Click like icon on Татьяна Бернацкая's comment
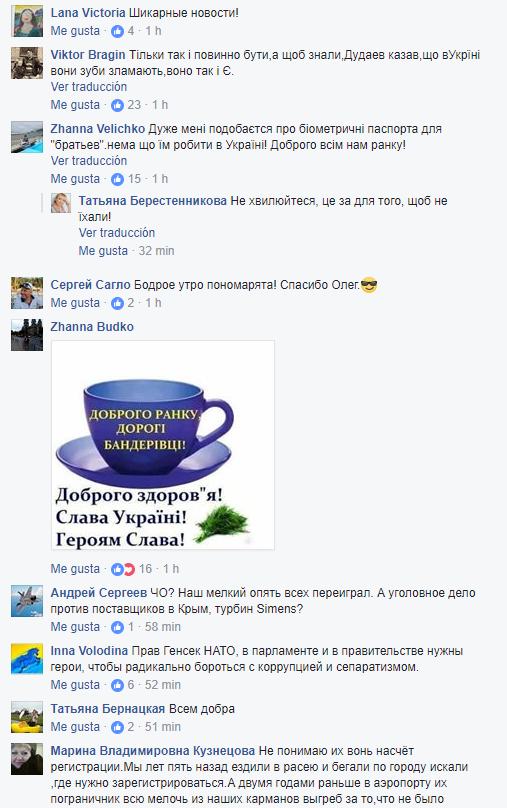Image resolution: width=507 pixels, height=808 pixels. pos(117,727)
